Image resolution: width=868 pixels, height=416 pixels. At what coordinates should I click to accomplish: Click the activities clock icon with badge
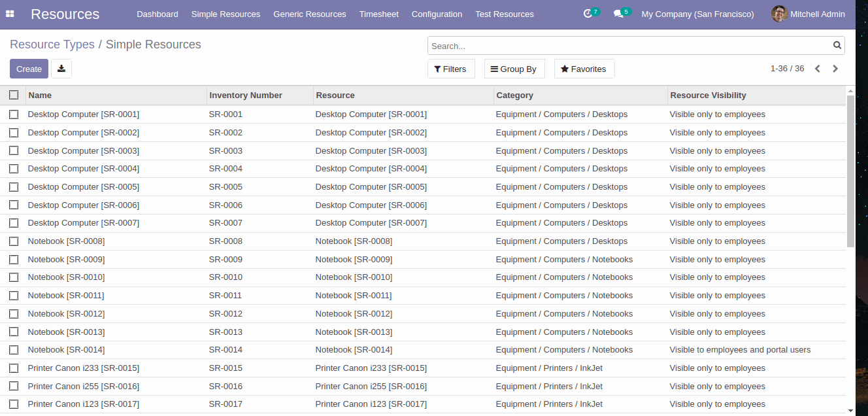click(x=588, y=14)
